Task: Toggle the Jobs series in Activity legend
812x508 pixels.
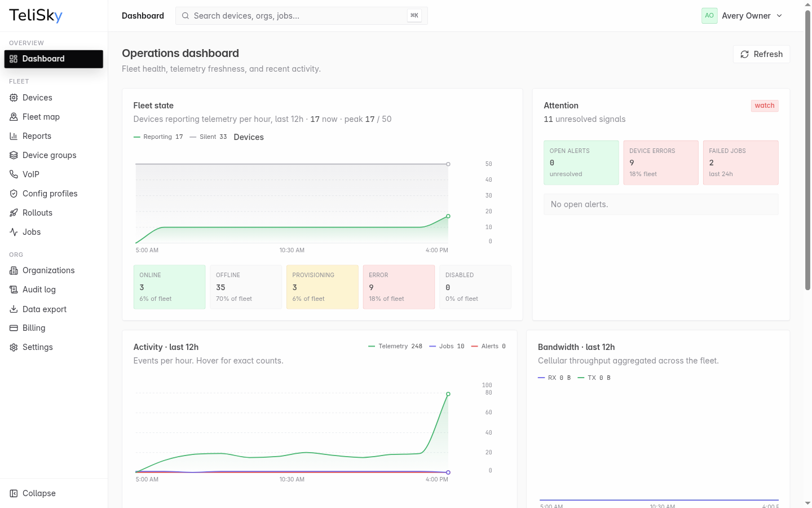Action: (x=447, y=346)
